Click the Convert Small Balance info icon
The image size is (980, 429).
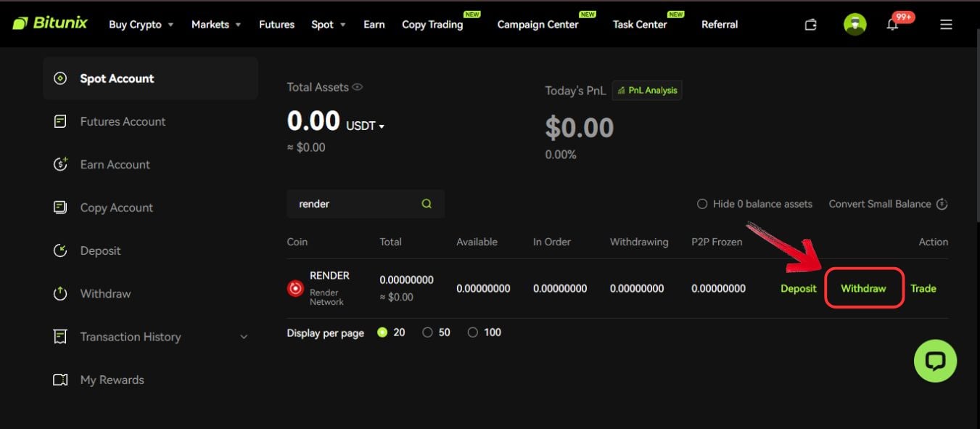[x=942, y=204]
